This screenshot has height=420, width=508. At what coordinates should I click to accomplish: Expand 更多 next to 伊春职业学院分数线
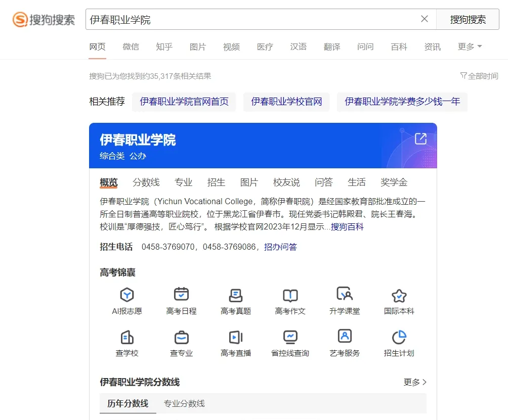[x=415, y=382]
